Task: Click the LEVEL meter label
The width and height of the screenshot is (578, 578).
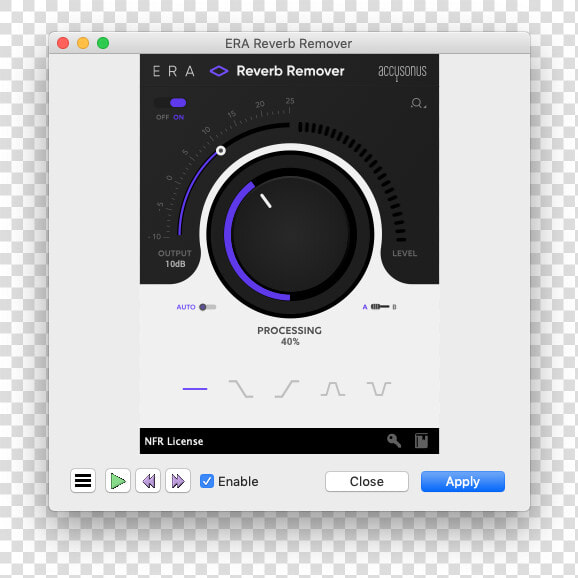Action: [404, 253]
